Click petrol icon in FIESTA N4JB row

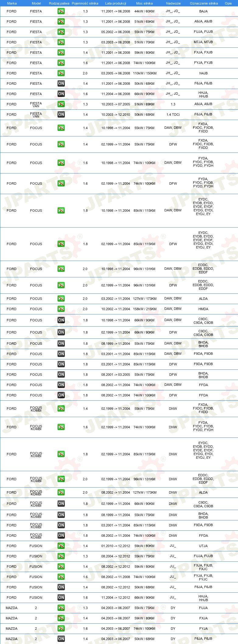(61, 73)
